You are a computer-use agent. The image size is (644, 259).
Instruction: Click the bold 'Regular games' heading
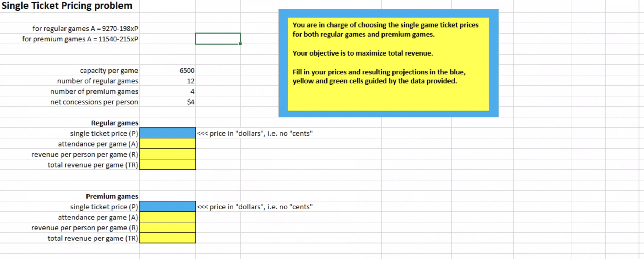(x=115, y=123)
